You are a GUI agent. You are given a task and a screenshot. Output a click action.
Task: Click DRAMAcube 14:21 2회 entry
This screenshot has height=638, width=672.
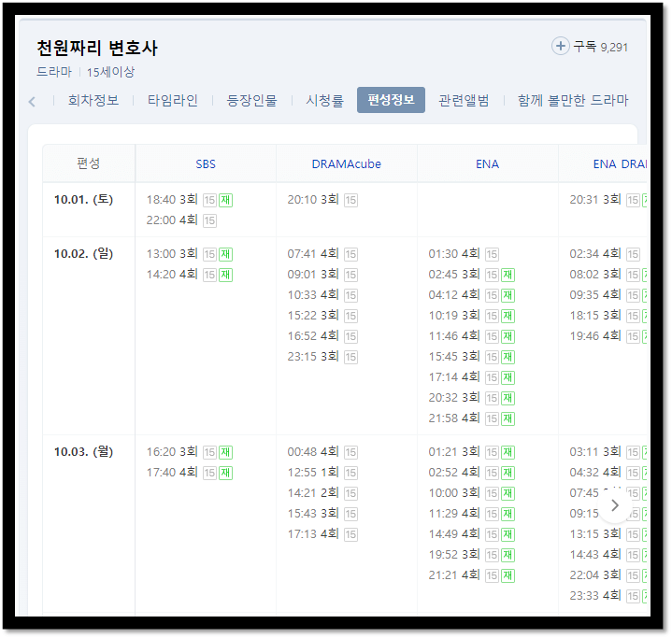pyautogui.click(x=322, y=493)
